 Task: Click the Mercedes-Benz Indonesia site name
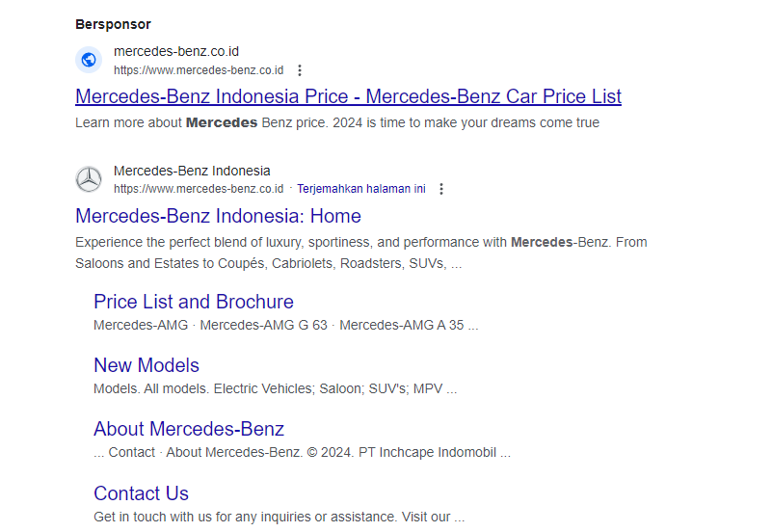click(192, 171)
